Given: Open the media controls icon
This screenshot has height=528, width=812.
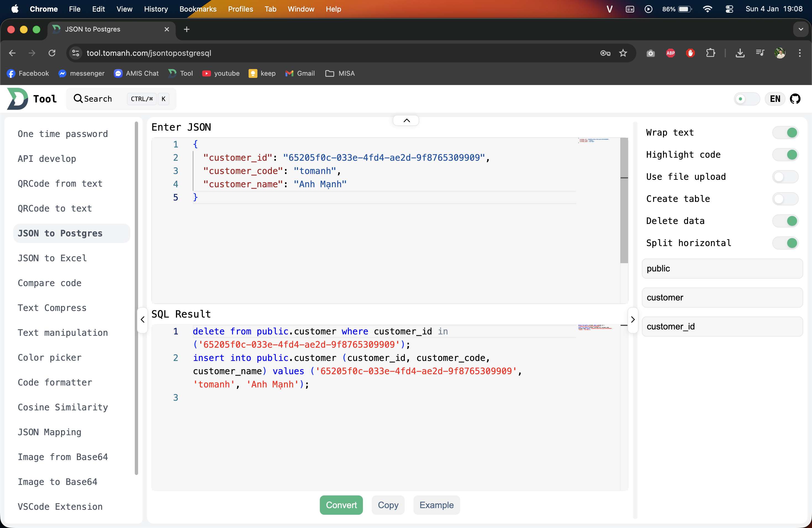Looking at the screenshot, I should coord(760,53).
